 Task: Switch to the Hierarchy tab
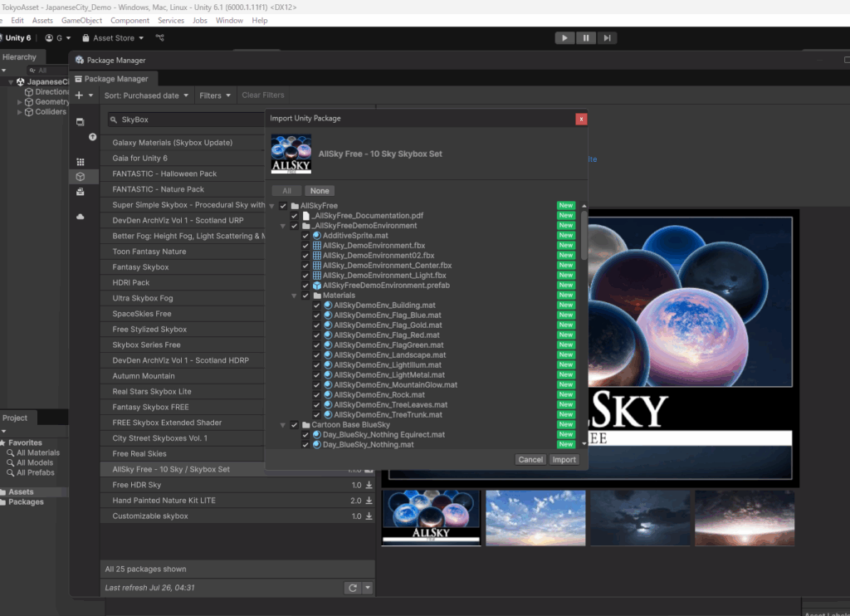click(20, 57)
